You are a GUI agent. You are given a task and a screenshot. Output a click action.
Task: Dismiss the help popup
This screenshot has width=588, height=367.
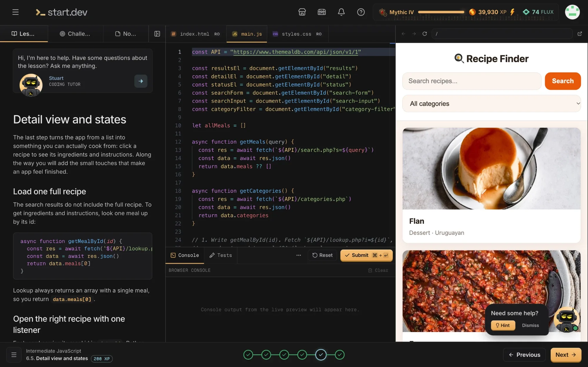[530, 325]
